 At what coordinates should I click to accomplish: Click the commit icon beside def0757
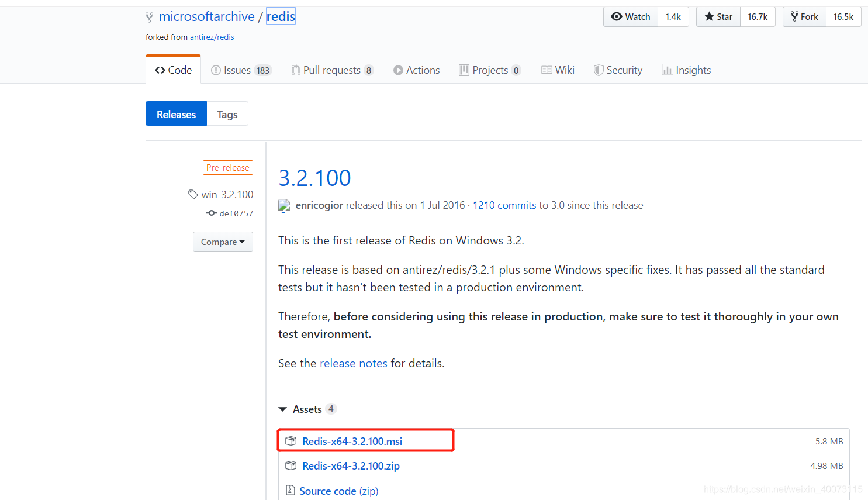pos(212,213)
